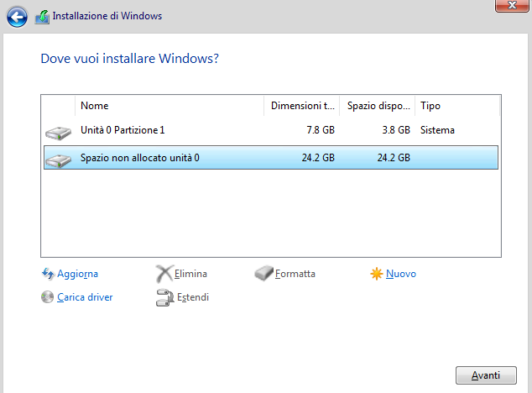Click the Windows setup icon in title bar

(42, 17)
